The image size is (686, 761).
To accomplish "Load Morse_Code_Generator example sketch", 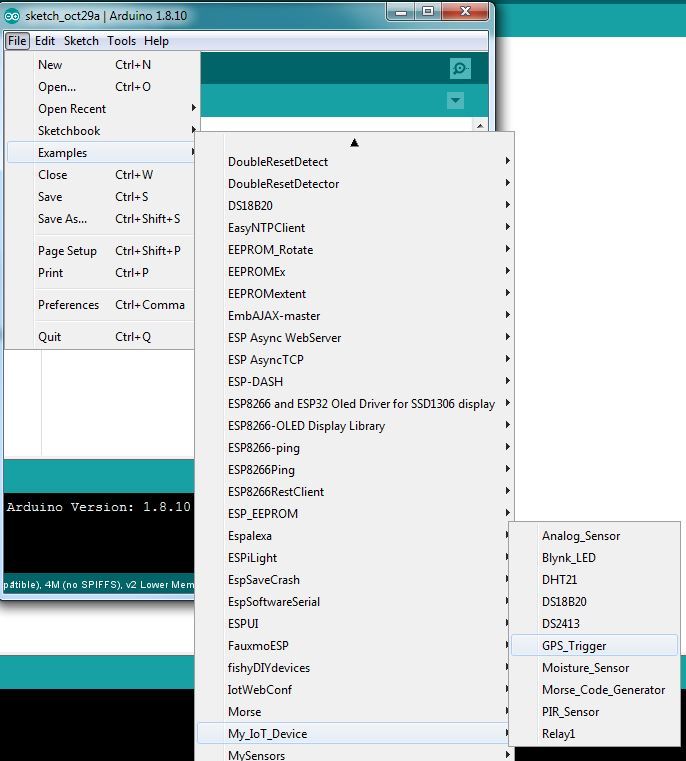I will click(x=594, y=690).
